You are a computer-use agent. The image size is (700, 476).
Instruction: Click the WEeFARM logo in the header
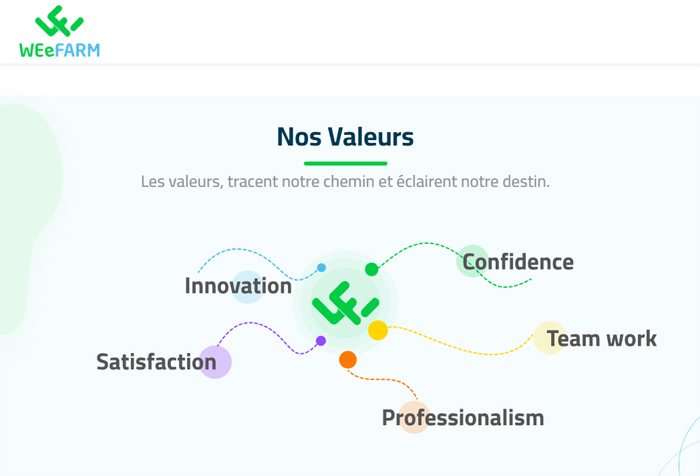(59, 32)
